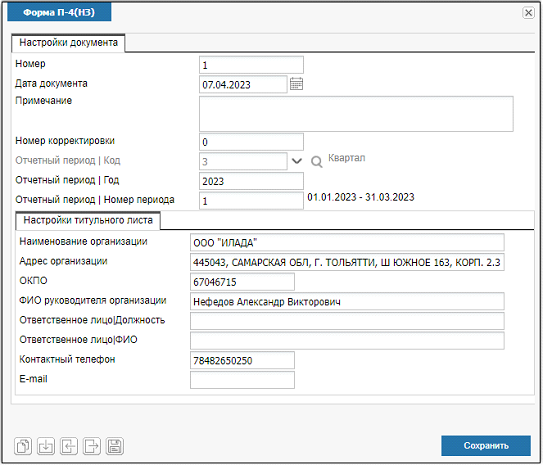543x465 pixels.
Task: Click the E-mail label
Action: [33, 379]
